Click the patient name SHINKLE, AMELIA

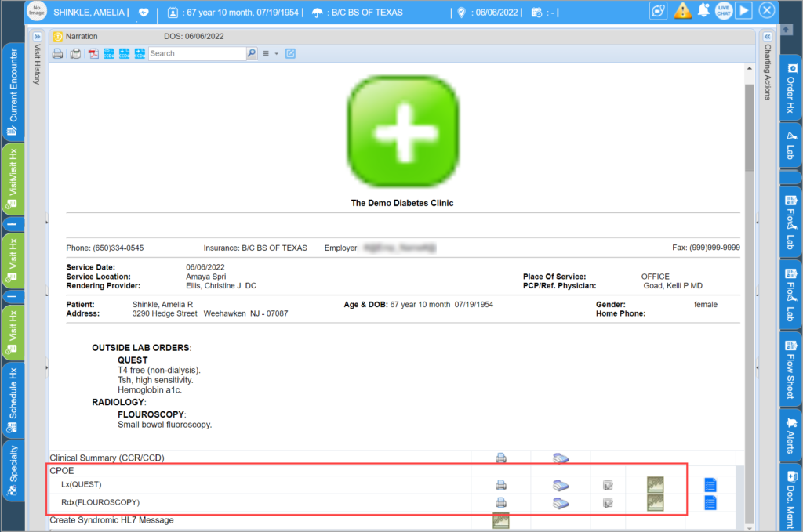pyautogui.click(x=89, y=13)
